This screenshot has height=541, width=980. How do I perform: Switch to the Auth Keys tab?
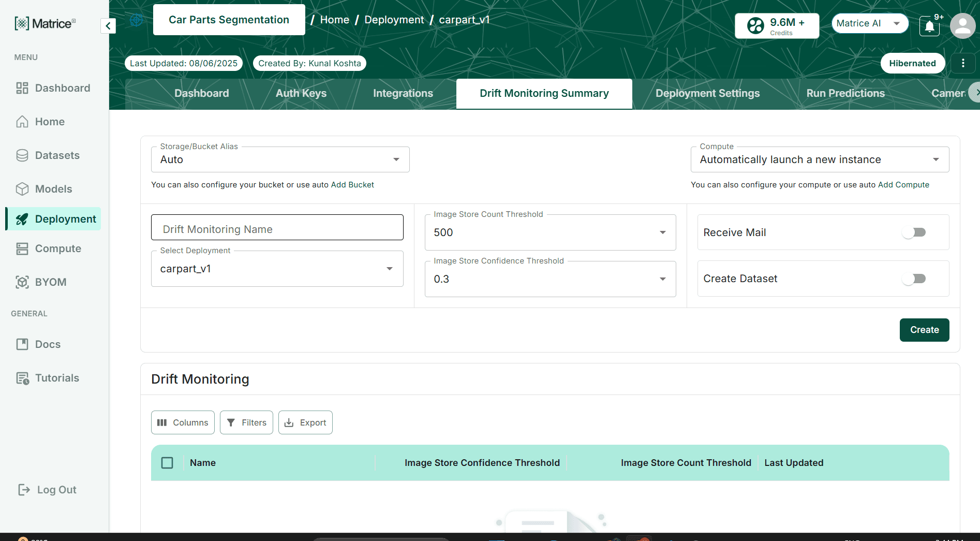[301, 93]
